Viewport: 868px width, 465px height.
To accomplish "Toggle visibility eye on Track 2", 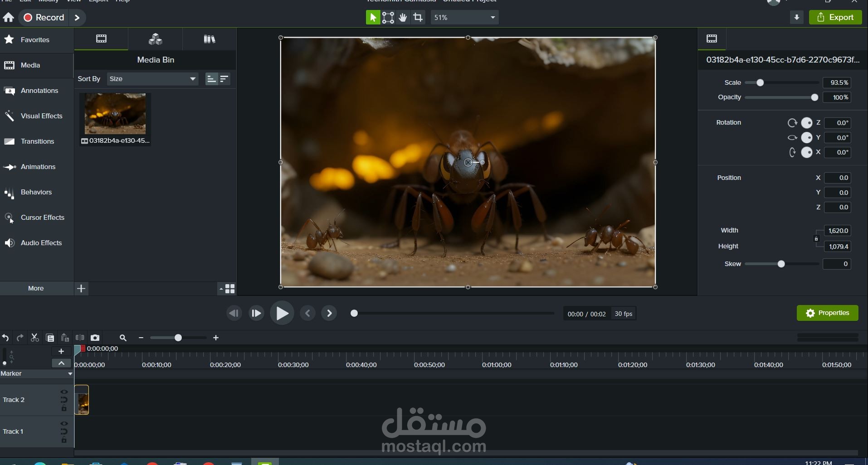I will pyautogui.click(x=64, y=392).
